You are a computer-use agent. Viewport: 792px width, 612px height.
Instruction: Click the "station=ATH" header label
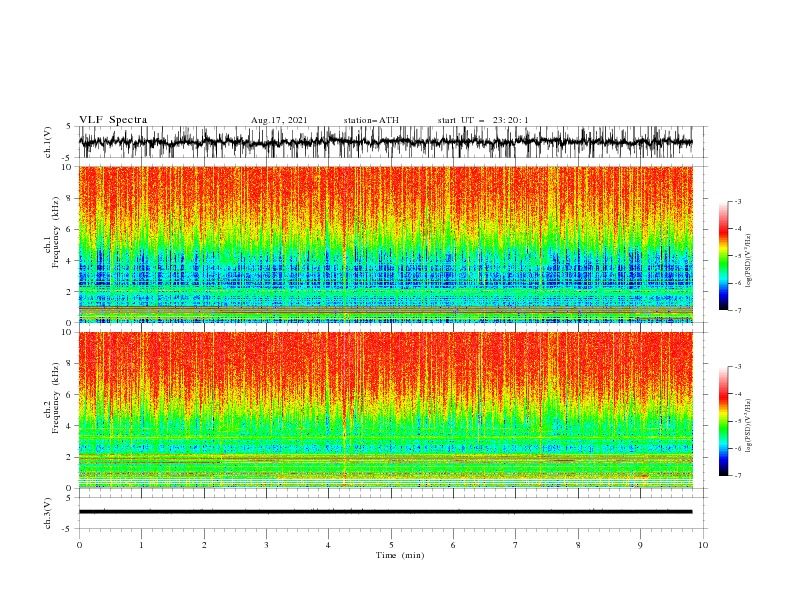[371, 120]
